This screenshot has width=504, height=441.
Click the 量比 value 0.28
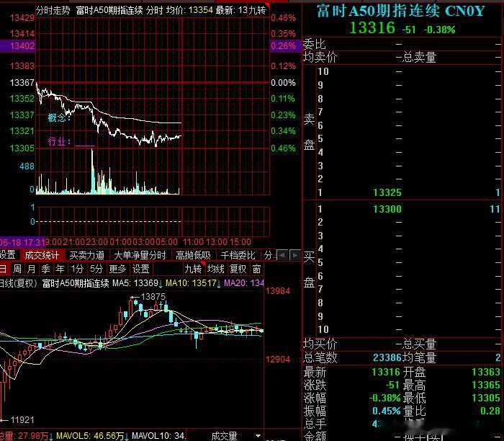[x=490, y=411]
